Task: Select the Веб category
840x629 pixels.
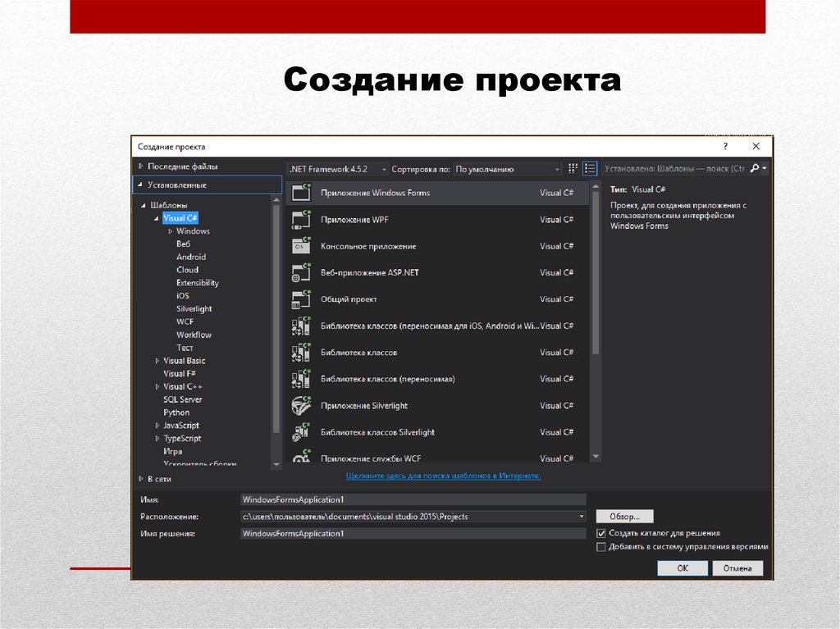Action: (183, 244)
